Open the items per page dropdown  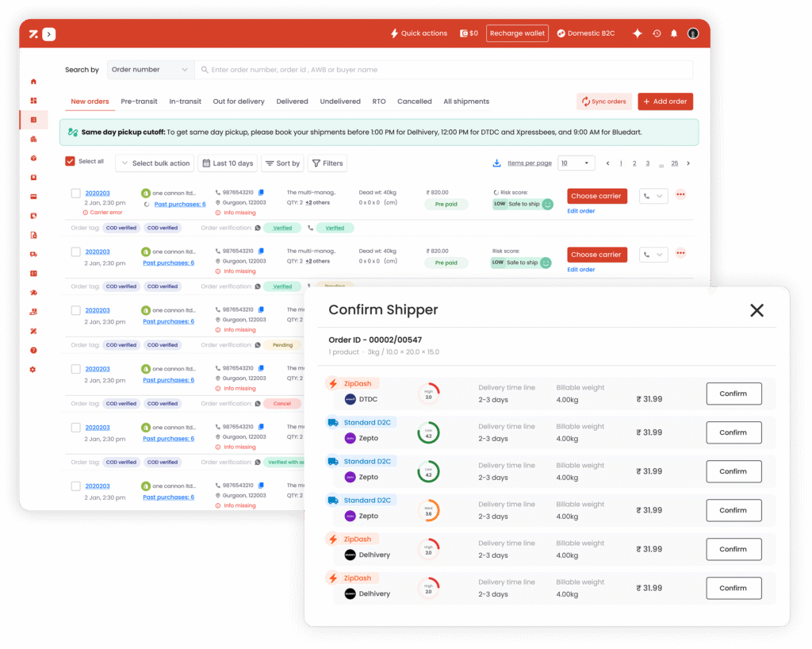(576, 163)
